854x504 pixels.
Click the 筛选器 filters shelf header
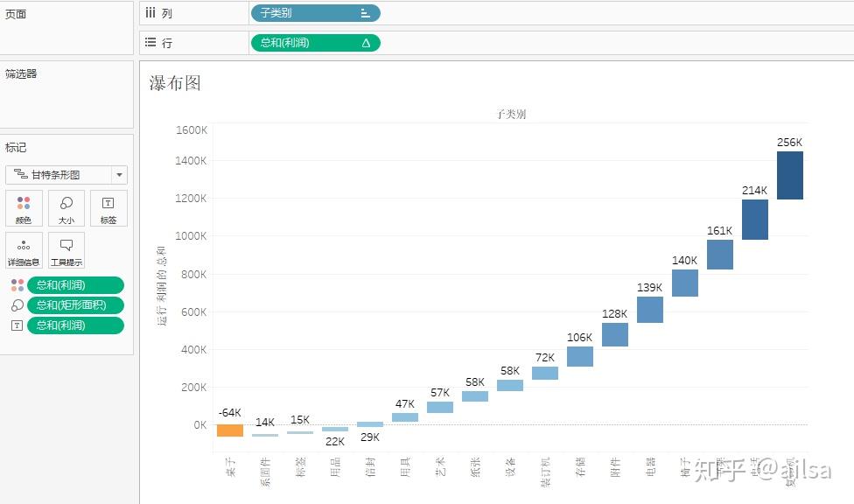(x=21, y=74)
